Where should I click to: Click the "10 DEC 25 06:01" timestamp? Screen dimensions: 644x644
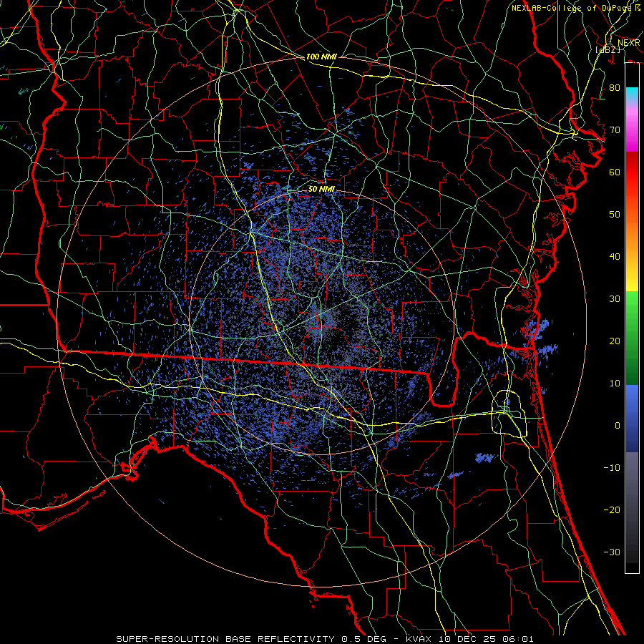point(487,639)
